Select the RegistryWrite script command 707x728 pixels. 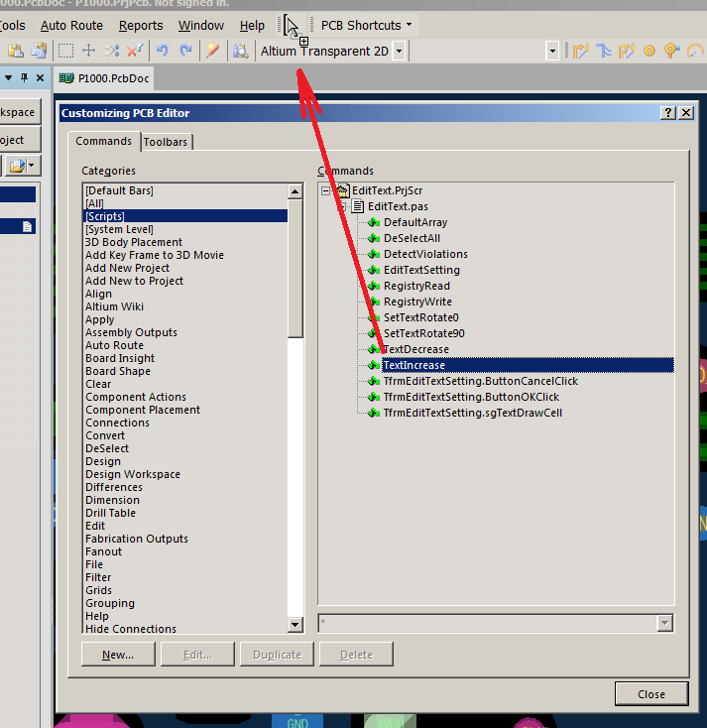click(x=417, y=302)
